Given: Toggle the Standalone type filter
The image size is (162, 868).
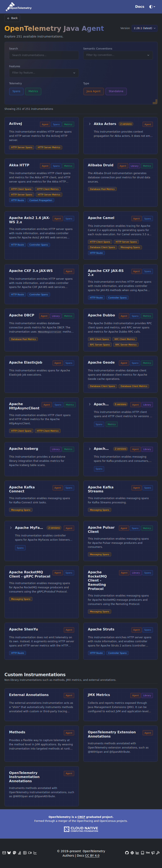Looking at the screenshot, I should [116, 91].
